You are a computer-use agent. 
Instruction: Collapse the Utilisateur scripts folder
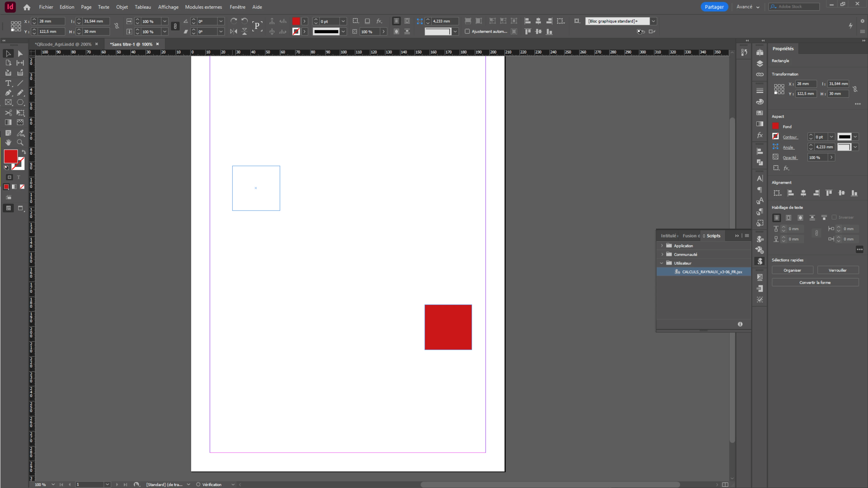662,263
